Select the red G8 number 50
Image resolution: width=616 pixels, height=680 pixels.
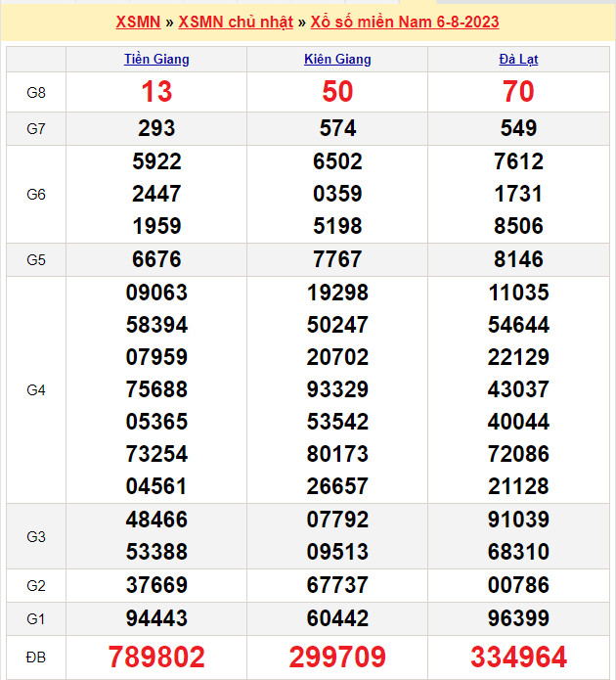pos(337,92)
